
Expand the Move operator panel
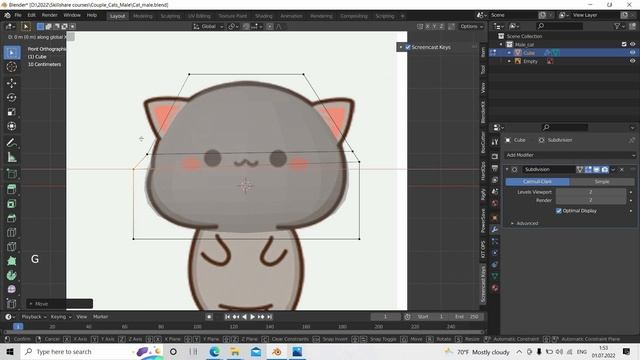coord(60,304)
